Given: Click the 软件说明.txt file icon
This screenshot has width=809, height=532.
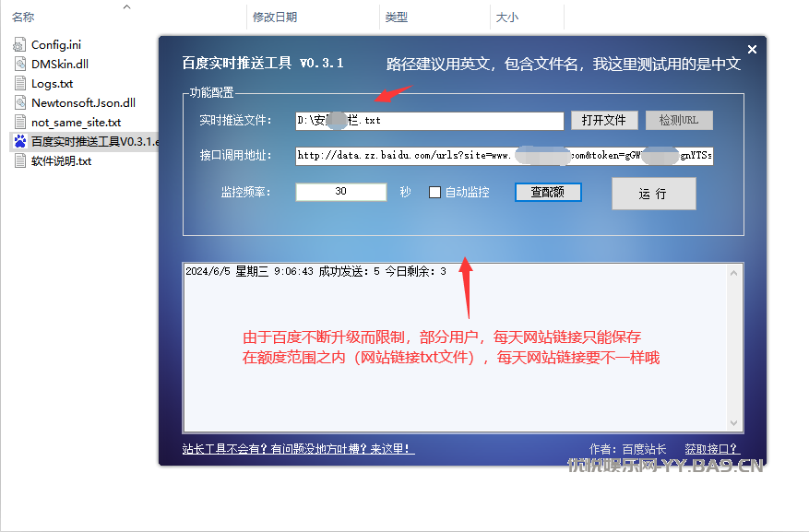Looking at the screenshot, I should 20,160.
